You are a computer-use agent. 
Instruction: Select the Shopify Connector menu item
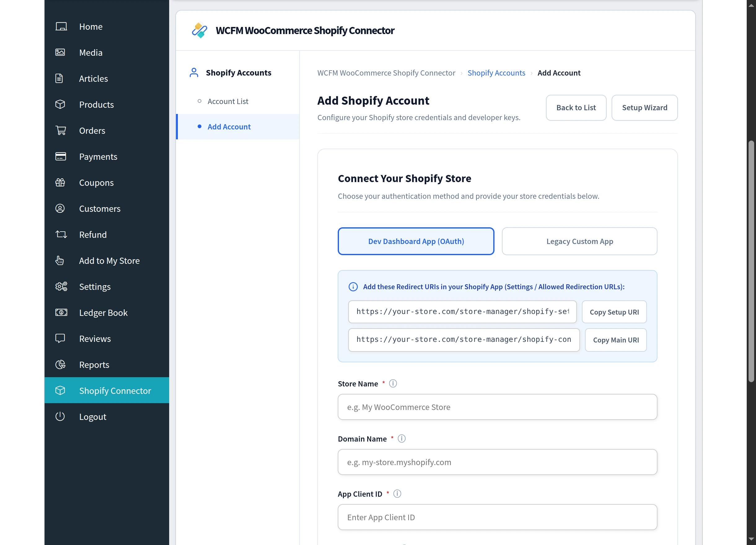107,390
